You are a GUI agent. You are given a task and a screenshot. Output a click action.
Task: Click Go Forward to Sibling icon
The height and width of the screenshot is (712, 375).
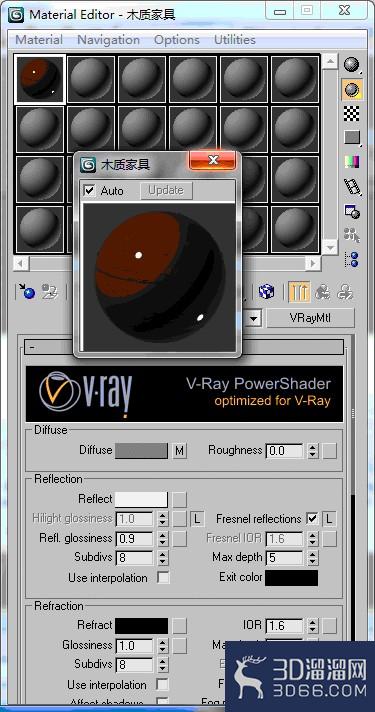(x=345, y=292)
